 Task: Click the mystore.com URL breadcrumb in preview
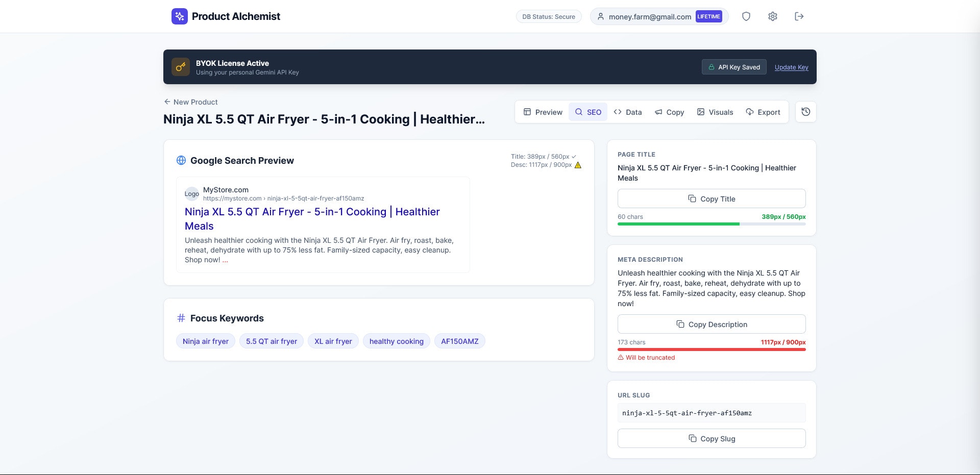tap(283, 198)
